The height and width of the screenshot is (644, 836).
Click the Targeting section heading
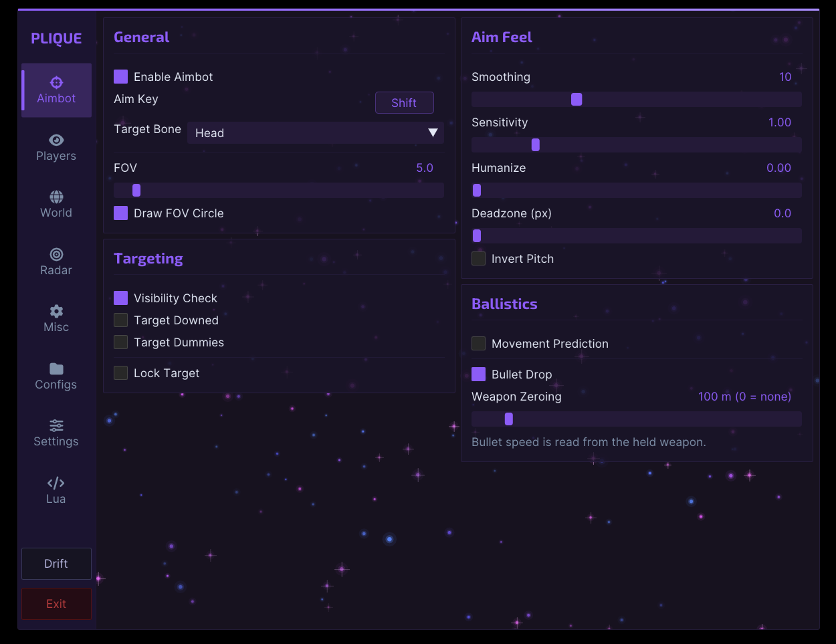click(148, 259)
